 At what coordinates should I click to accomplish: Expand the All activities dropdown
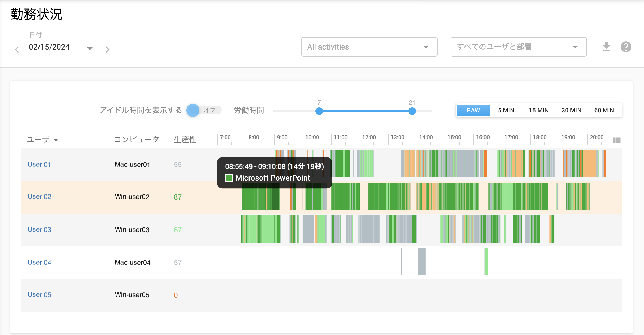pyautogui.click(x=369, y=47)
